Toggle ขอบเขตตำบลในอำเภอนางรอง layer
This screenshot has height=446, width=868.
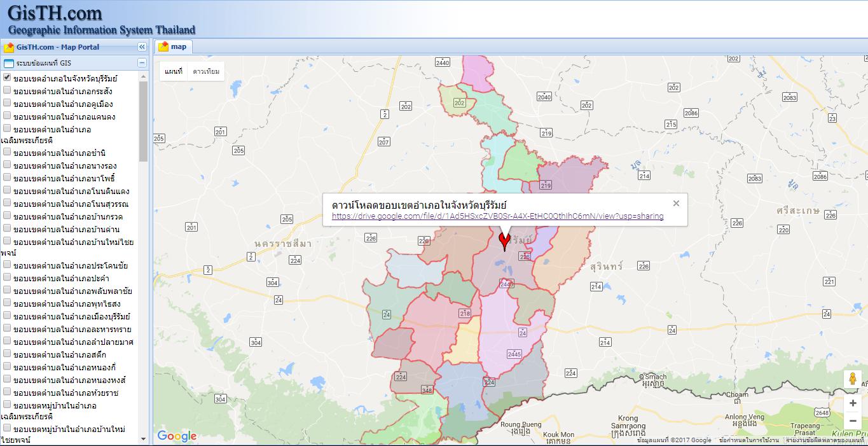coord(7,165)
